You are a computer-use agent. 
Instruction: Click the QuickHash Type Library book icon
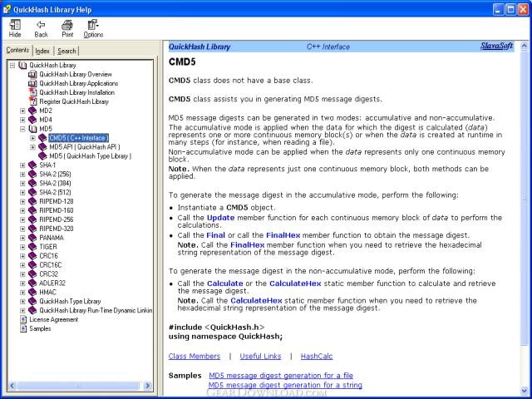click(32, 301)
